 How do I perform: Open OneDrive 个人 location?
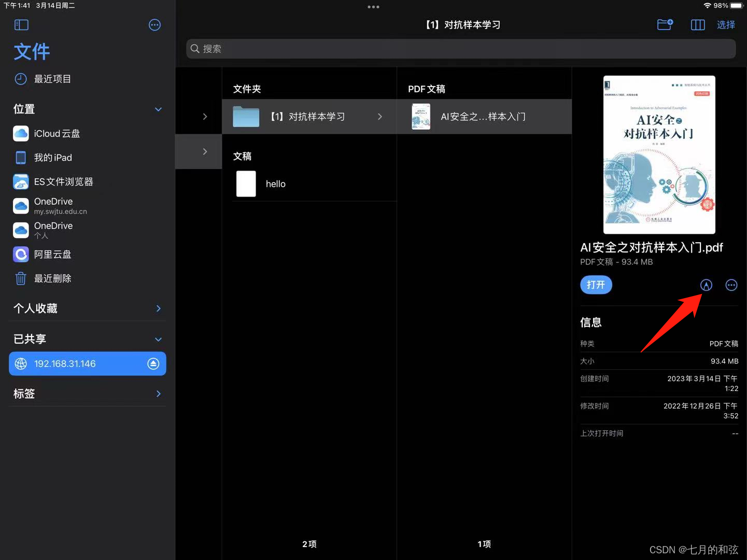tap(87, 230)
